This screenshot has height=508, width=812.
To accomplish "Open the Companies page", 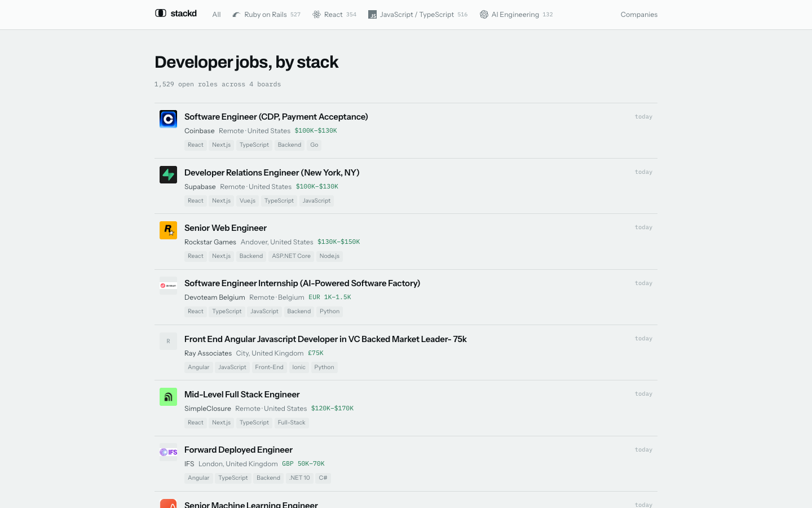I will point(639,15).
